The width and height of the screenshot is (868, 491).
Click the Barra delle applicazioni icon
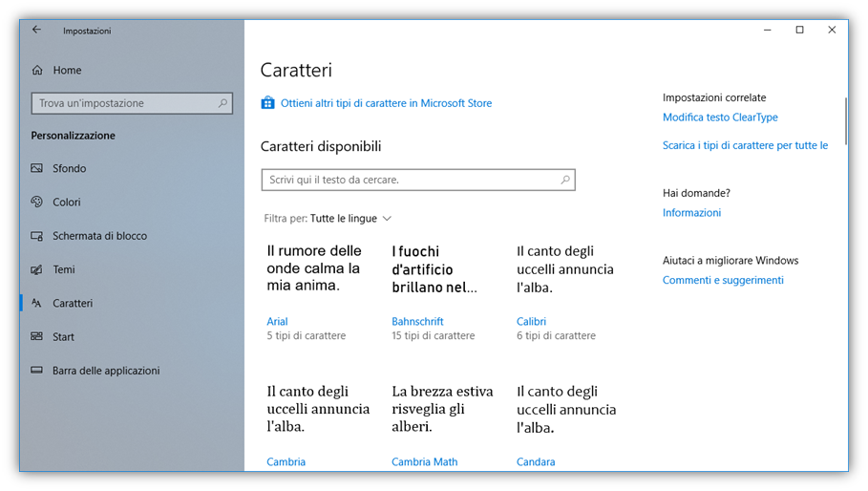coord(37,371)
